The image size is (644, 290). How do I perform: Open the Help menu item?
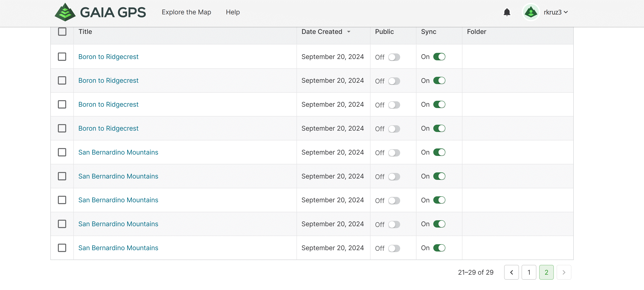coord(233,12)
